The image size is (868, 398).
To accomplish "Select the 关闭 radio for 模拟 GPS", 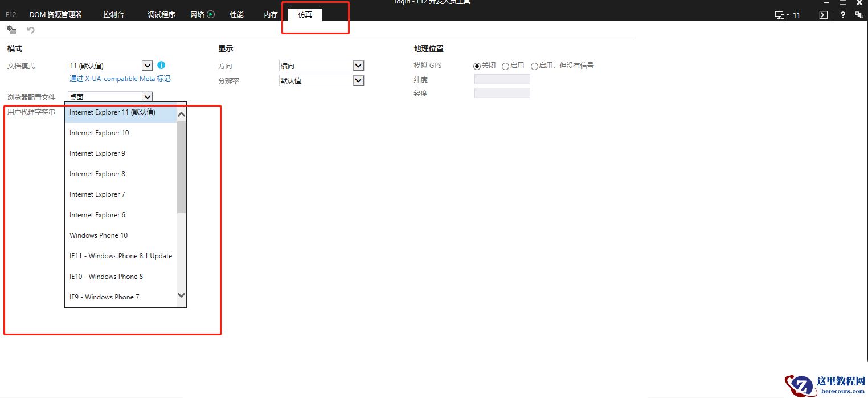I will point(477,66).
